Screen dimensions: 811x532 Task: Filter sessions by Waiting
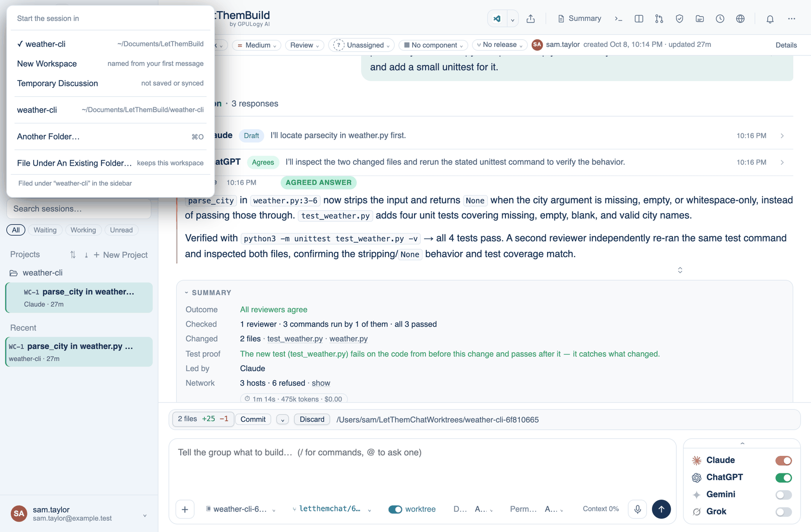click(45, 230)
